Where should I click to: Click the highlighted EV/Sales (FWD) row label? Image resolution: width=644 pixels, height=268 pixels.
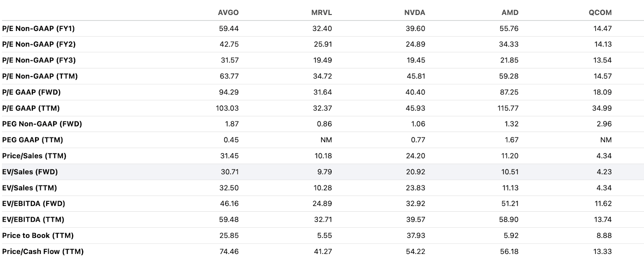point(30,172)
